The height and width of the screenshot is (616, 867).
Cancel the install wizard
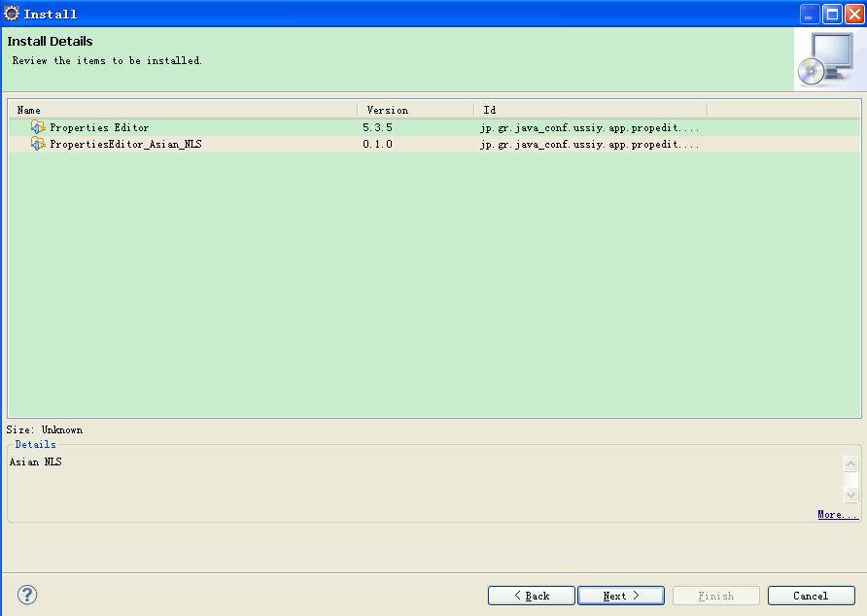[812, 596]
